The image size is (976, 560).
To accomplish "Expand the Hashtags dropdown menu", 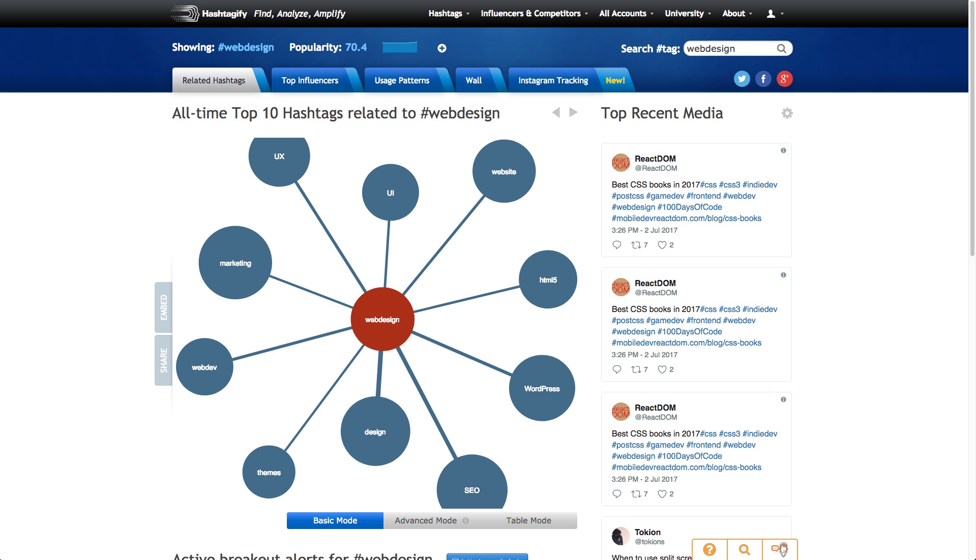I will coord(449,14).
